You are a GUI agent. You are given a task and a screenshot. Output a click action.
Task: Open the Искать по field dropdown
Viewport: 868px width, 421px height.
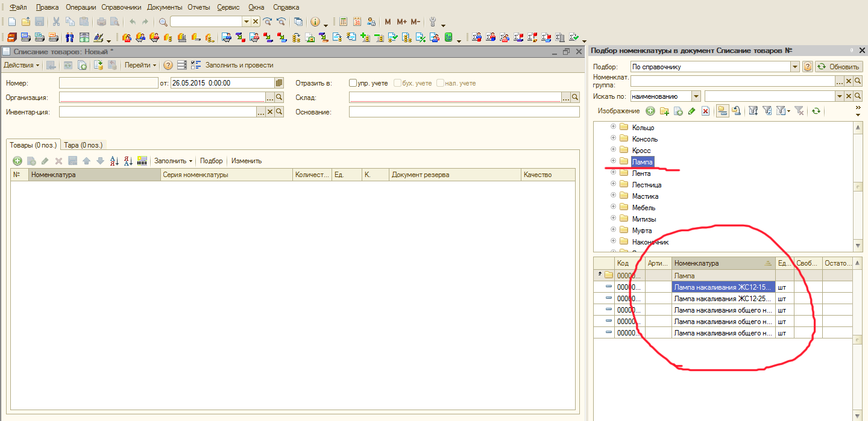696,96
